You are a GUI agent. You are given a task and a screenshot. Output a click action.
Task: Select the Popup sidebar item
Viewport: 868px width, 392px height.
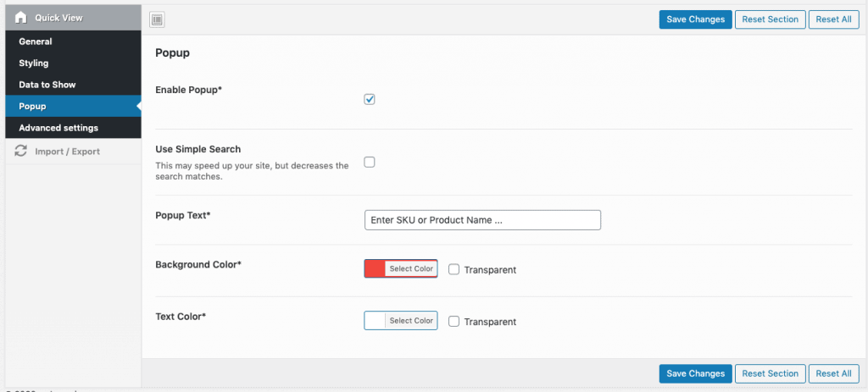(x=32, y=107)
